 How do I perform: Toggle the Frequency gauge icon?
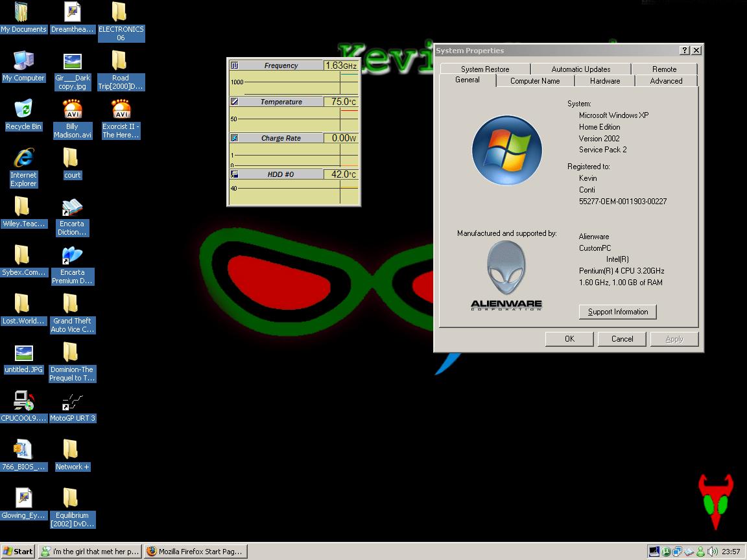click(x=234, y=65)
